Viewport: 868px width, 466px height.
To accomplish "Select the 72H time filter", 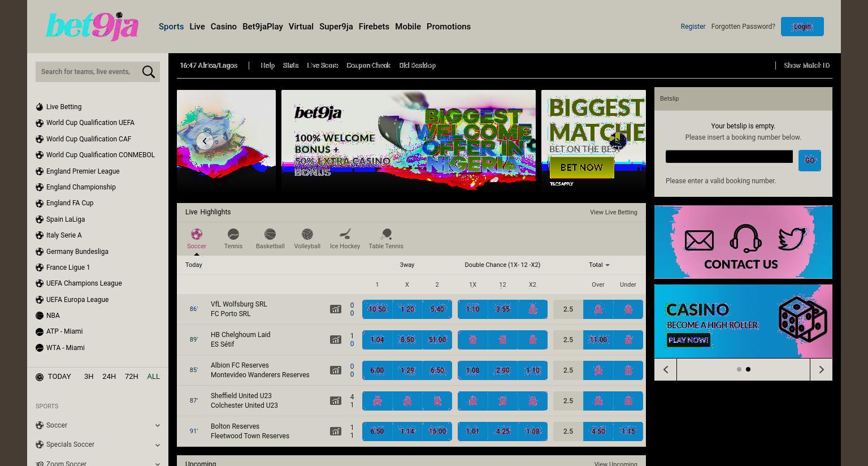I will point(132,377).
